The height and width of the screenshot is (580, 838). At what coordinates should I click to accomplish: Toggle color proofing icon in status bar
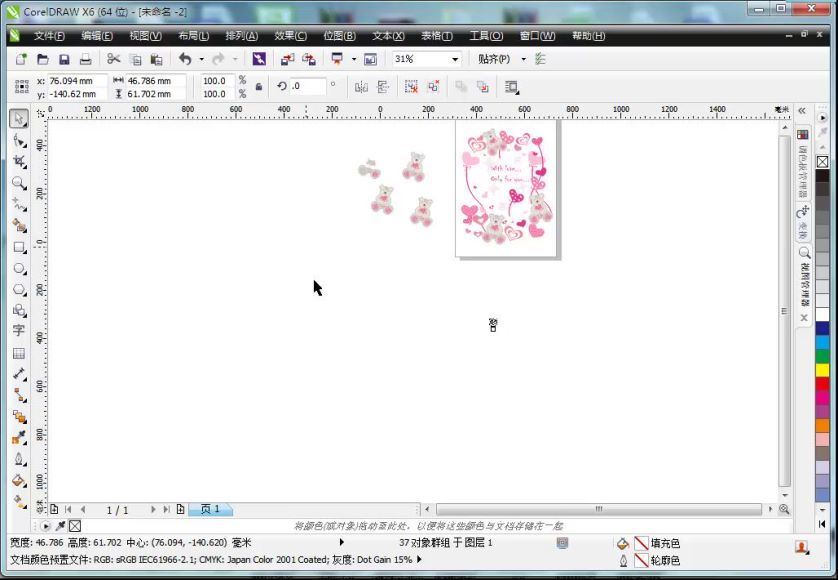[x=562, y=543]
